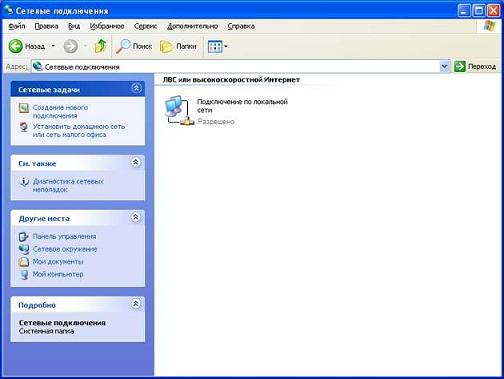Click Установить домашнюю сеть link
The image size is (504, 379).
tap(79, 130)
